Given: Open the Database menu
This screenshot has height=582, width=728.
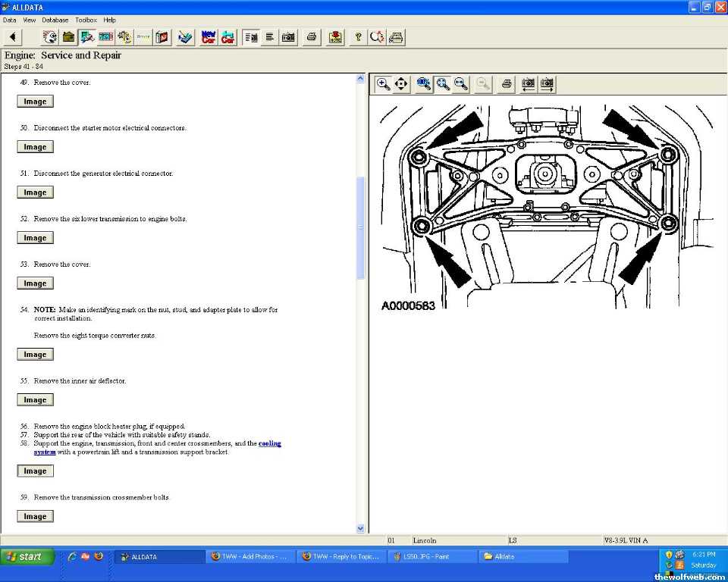Looking at the screenshot, I should coord(55,20).
